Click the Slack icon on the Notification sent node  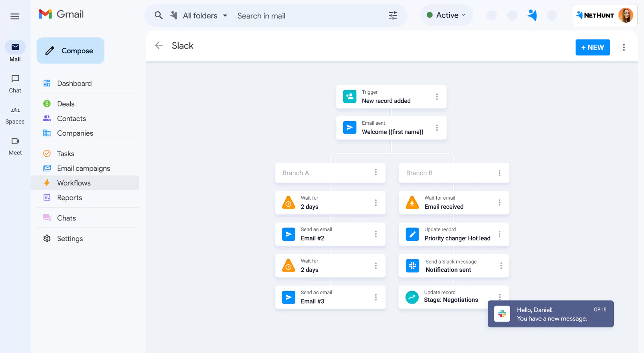click(412, 266)
